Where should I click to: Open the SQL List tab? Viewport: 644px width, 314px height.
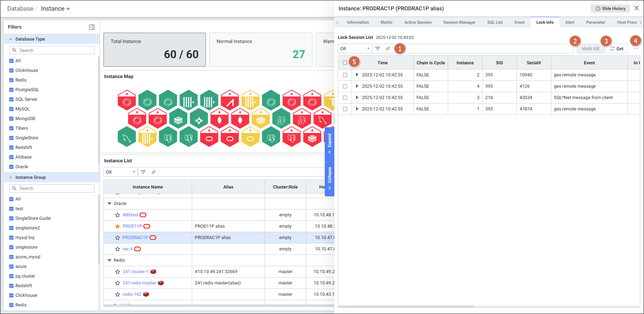pos(495,22)
